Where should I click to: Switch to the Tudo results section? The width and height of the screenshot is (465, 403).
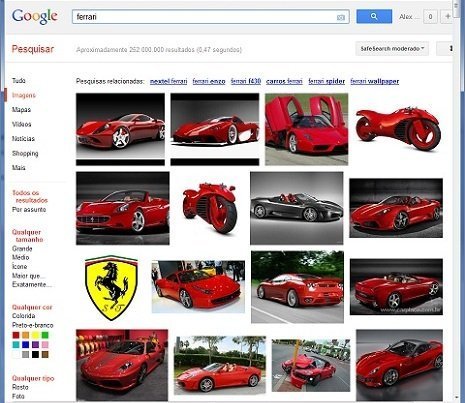19,81
